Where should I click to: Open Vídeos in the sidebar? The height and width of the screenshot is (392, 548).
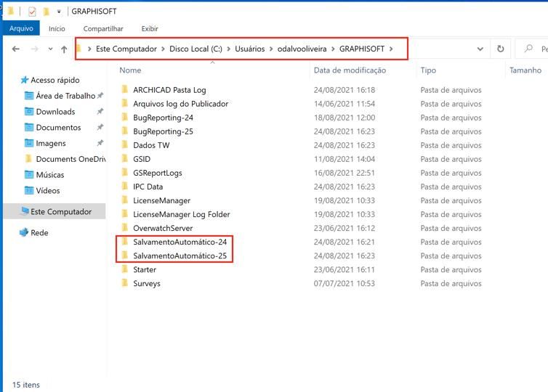coord(48,191)
